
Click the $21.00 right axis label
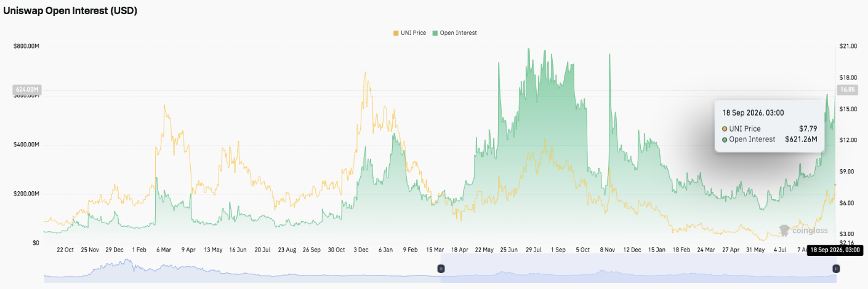click(848, 46)
